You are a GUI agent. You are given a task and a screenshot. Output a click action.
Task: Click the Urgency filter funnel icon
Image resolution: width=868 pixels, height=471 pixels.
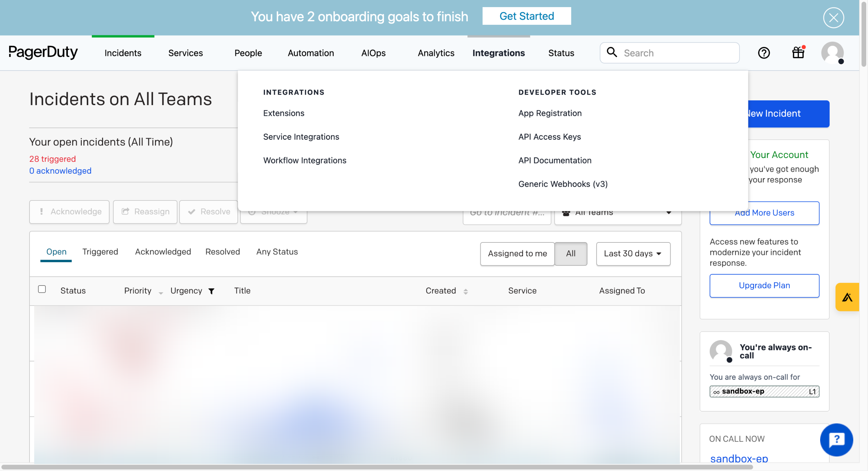[211, 291]
